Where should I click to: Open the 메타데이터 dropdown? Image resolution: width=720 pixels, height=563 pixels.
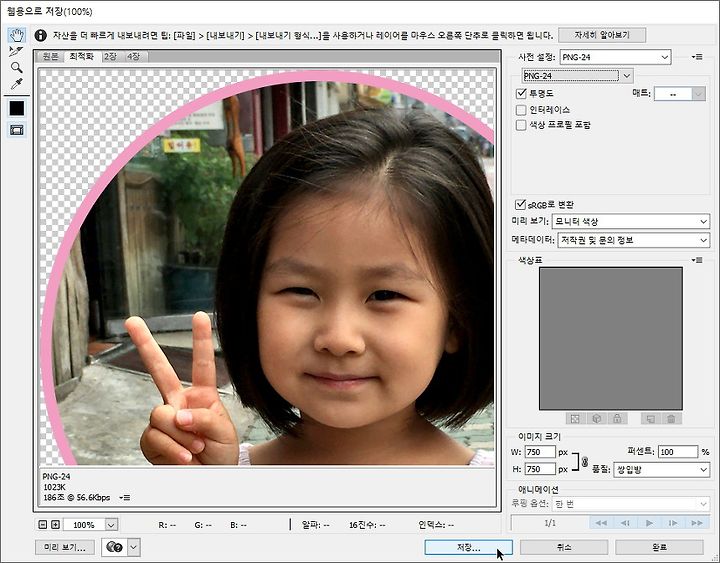point(633,240)
